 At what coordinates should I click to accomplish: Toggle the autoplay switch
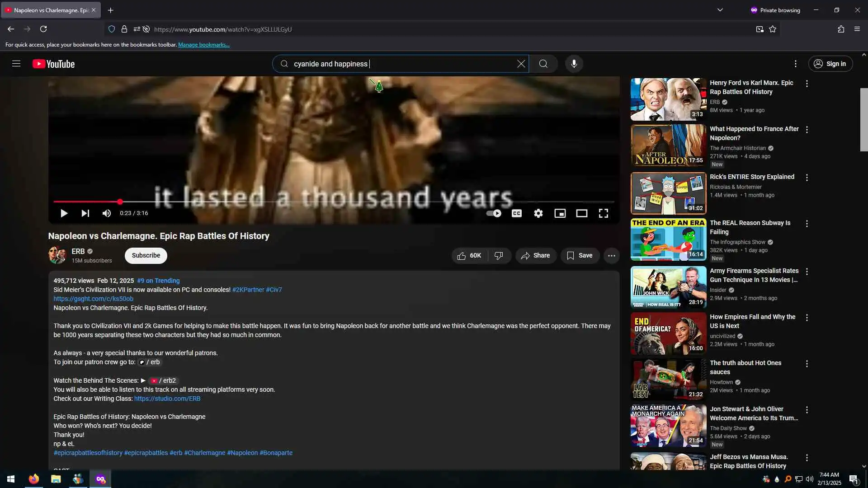coord(494,213)
